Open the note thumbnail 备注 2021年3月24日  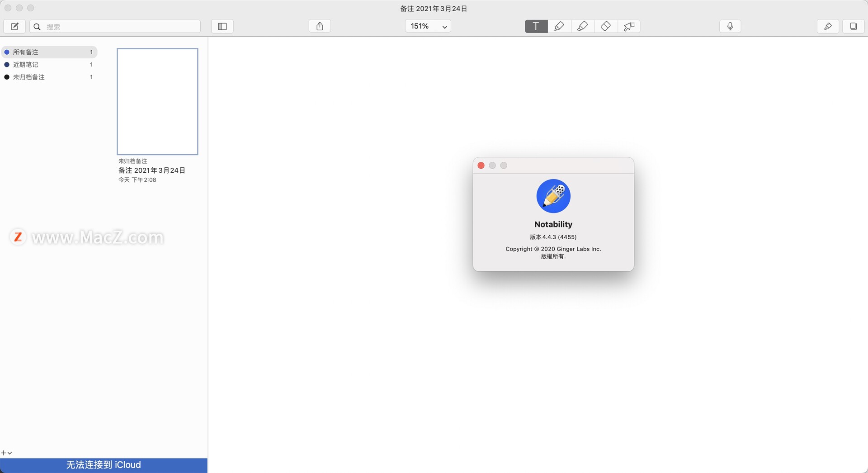pos(157,101)
